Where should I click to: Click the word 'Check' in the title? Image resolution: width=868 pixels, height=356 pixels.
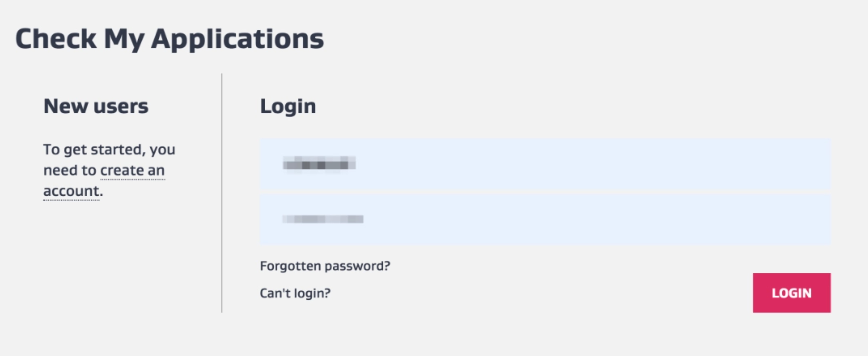tap(56, 39)
